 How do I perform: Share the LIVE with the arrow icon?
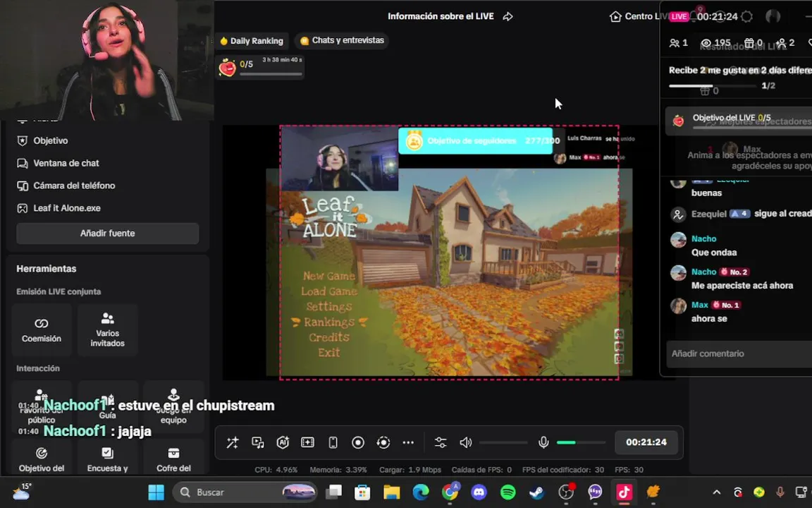point(508,17)
